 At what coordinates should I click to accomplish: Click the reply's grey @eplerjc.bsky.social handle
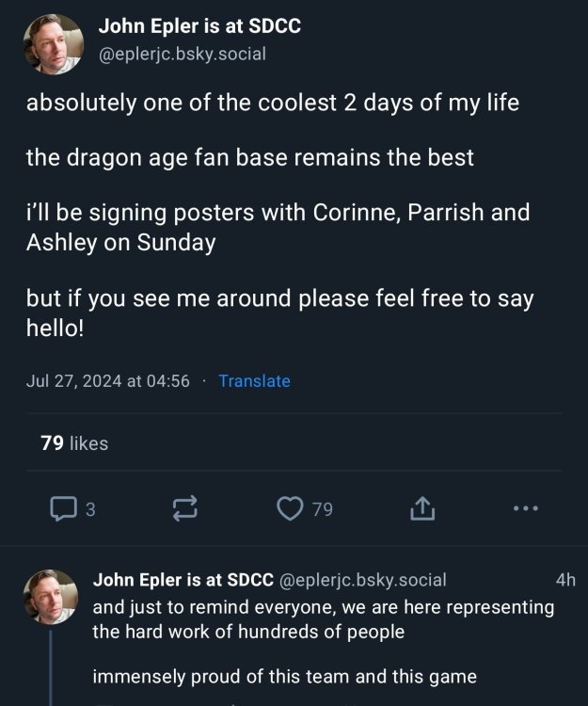point(362,580)
